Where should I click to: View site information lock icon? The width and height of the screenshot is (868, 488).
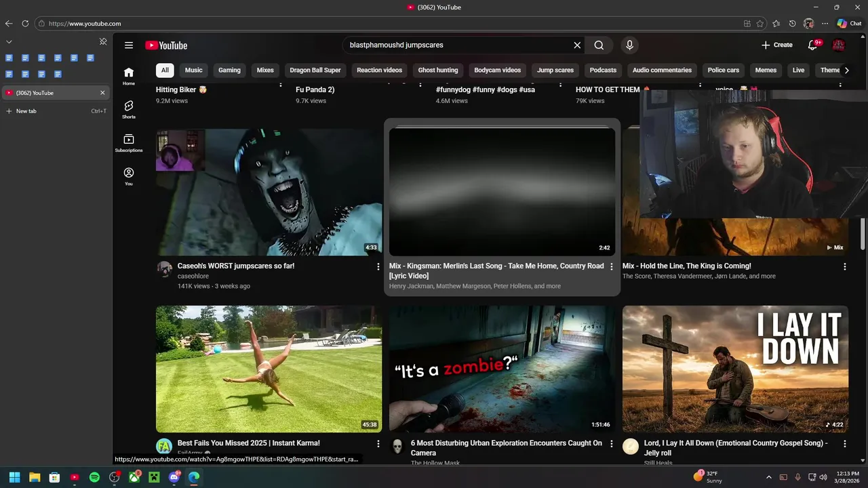click(41, 23)
